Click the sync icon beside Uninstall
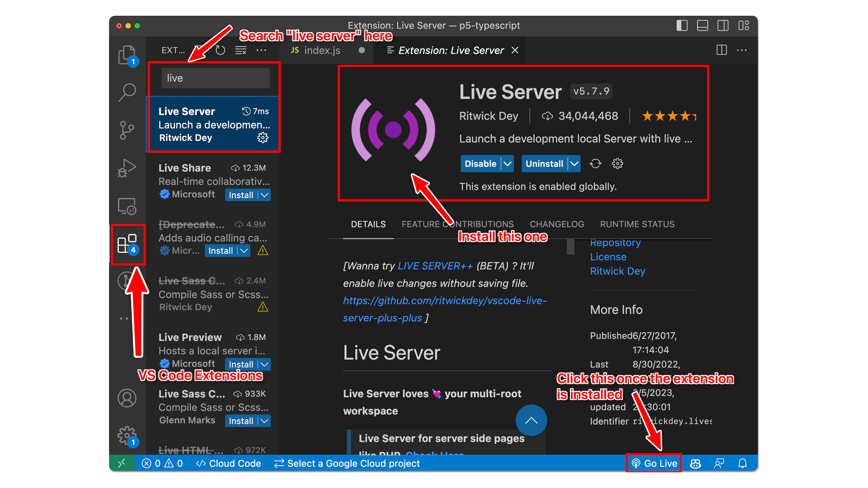This screenshot has width=868, height=488. [x=595, y=164]
